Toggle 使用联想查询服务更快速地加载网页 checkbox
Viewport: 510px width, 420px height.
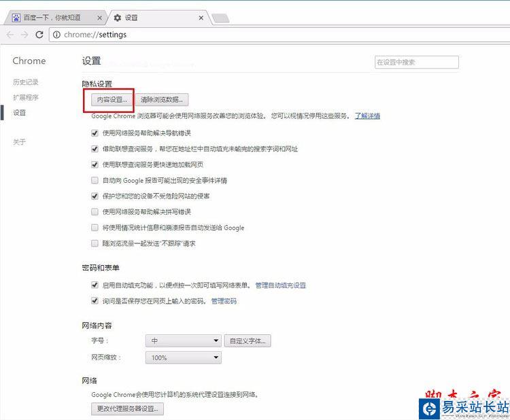pyautogui.click(x=95, y=164)
